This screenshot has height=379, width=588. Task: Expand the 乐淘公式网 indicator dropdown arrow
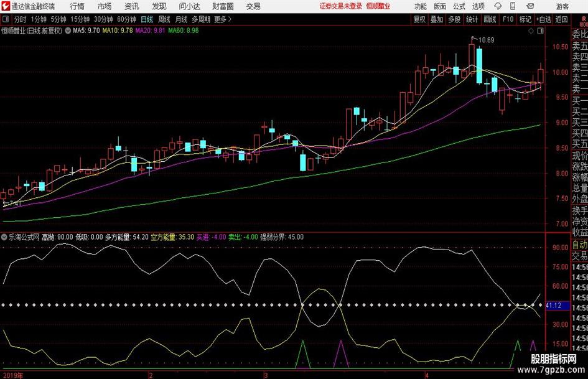[x=4, y=237]
